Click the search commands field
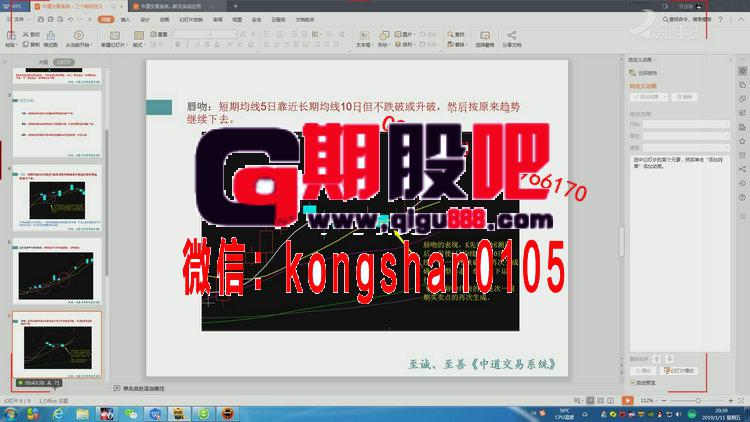The width and height of the screenshot is (750, 422). coord(686,20)
